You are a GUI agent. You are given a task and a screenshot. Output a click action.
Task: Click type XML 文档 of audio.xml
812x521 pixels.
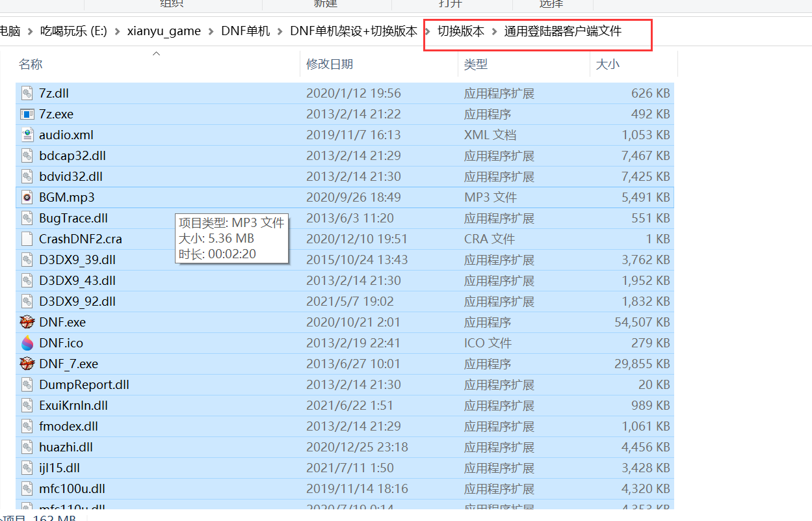tap(490, 135)
